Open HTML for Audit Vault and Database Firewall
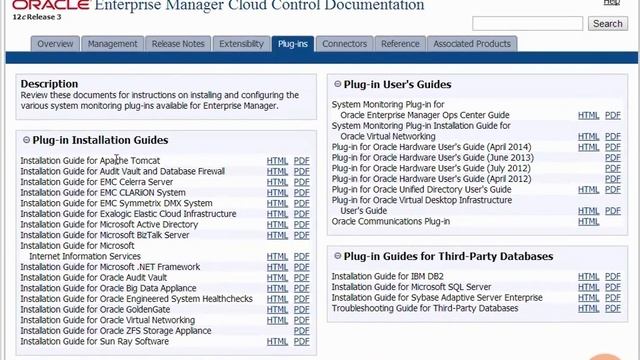The image size is (640, 360). coord(277,171)
